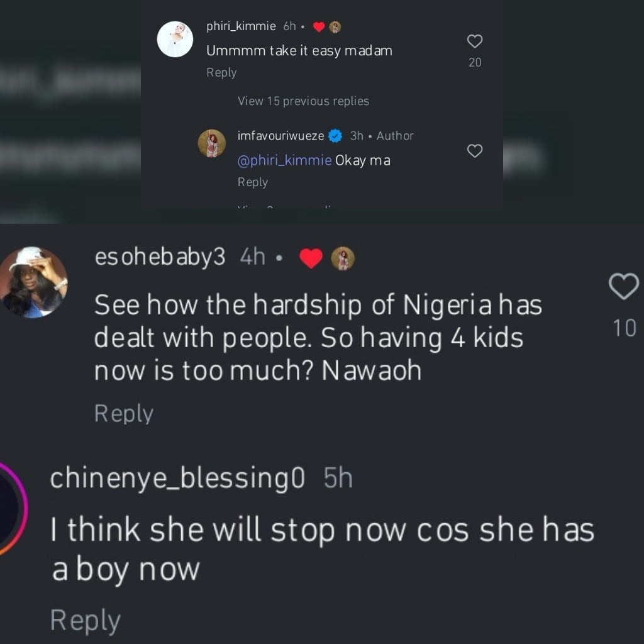644x644 pixels.
Task: Click the red heart beside phiri_kimmie's timestamp
Action: (x=319, y=26)
